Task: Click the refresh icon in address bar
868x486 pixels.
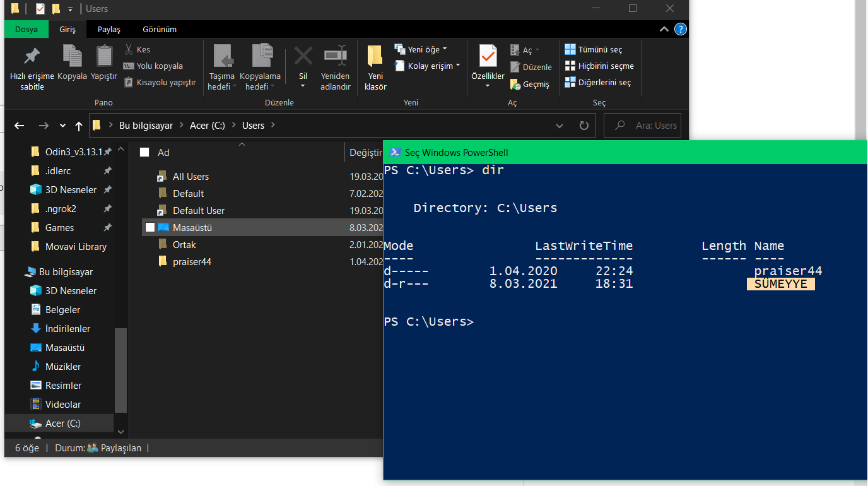Action: [584, 125]
